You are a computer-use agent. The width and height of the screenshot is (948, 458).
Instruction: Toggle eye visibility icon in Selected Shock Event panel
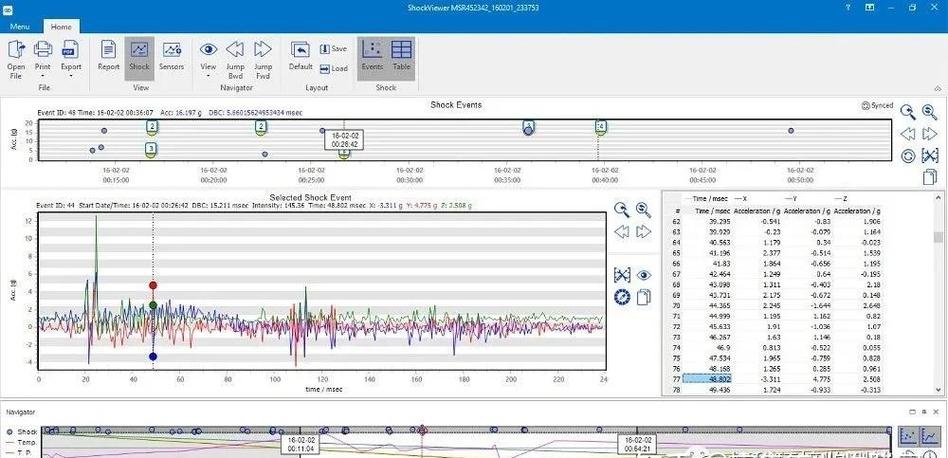[x=644, y=276]
